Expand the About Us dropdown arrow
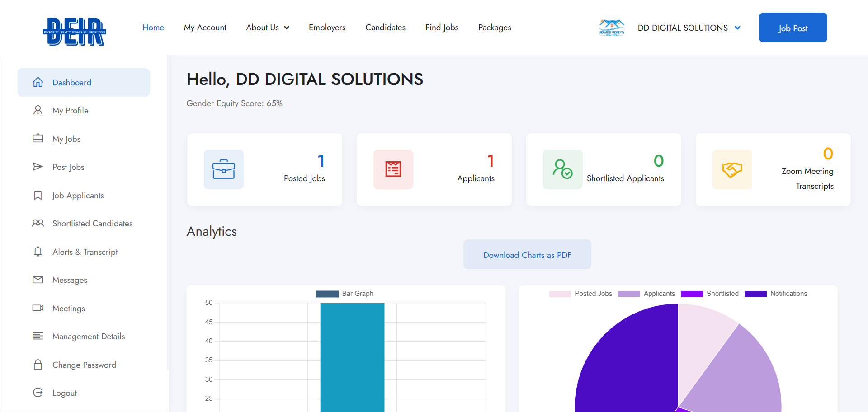The width and height of the screenshot is (868, 412). point(287,28)
